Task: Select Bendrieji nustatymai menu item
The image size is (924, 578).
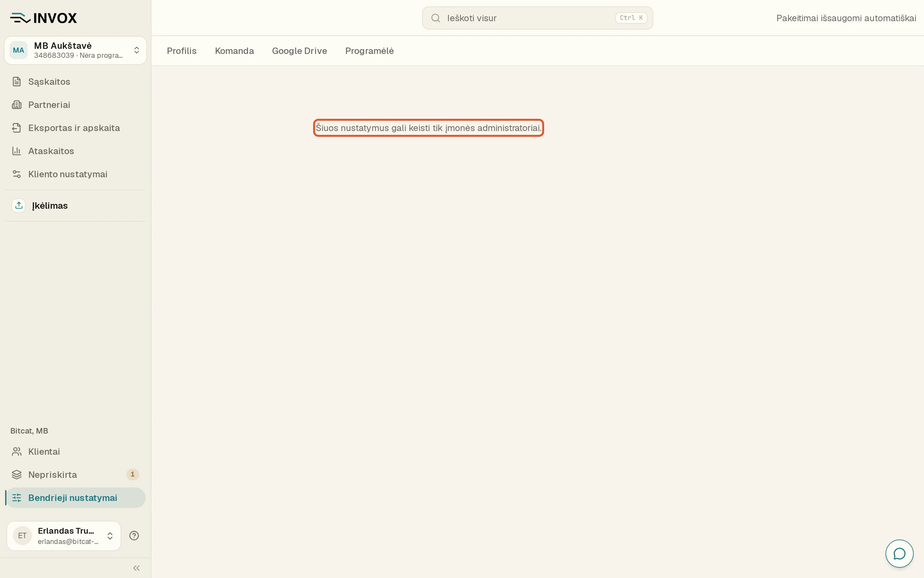Action: click(x=75, y=498)
